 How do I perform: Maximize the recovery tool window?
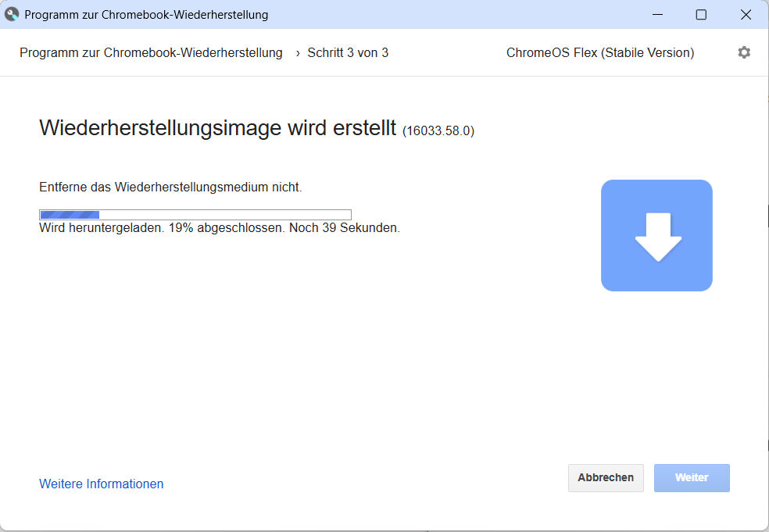tap(701, 15)
